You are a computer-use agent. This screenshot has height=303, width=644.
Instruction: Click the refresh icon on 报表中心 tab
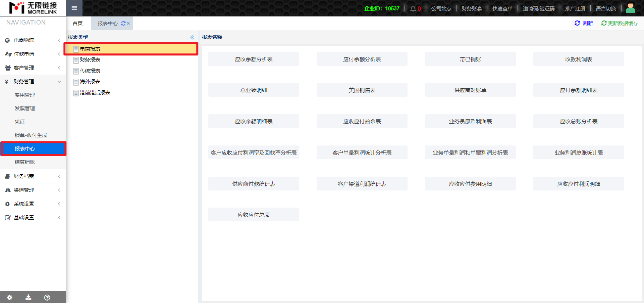(x=123, y=24)
